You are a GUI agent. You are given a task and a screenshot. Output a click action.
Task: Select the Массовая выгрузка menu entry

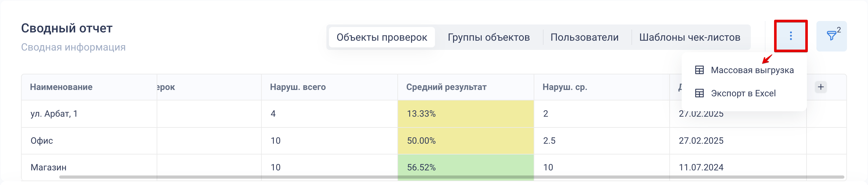[x=744, y=70]
